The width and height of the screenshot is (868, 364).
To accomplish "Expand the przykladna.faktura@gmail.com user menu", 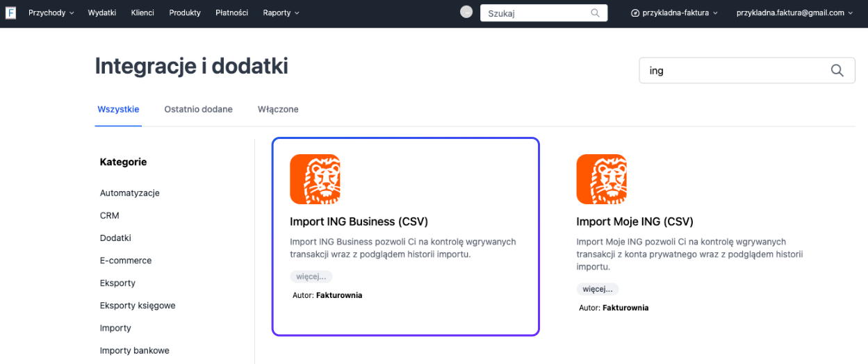I will coord(794,13).
